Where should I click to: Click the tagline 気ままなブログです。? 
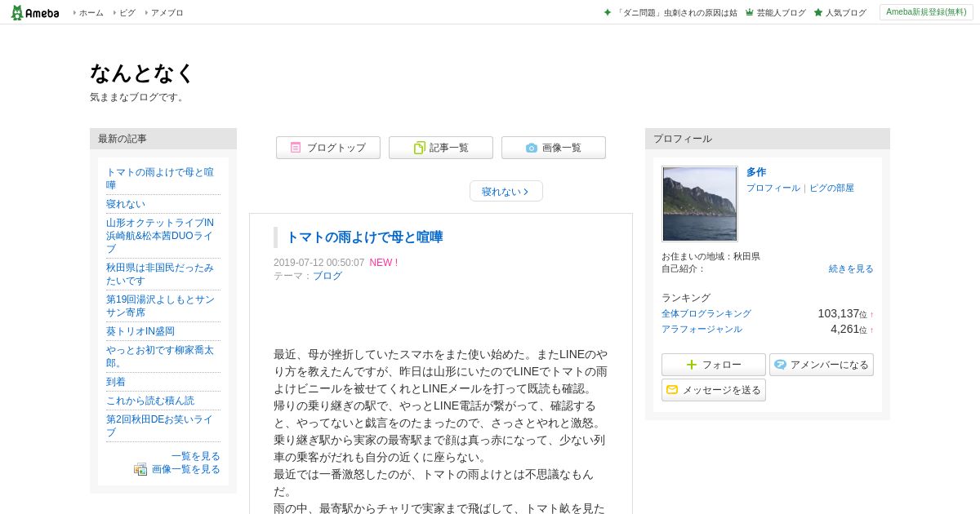139,97
